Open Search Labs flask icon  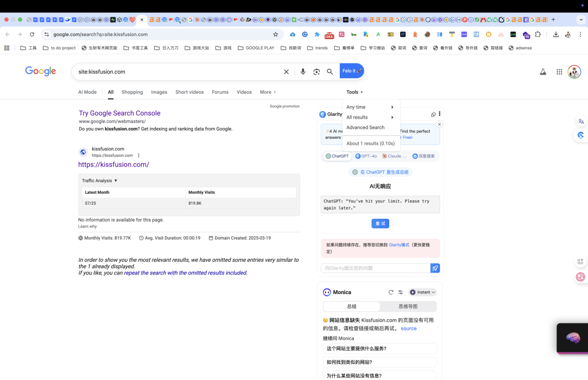(x=543, y=72)
